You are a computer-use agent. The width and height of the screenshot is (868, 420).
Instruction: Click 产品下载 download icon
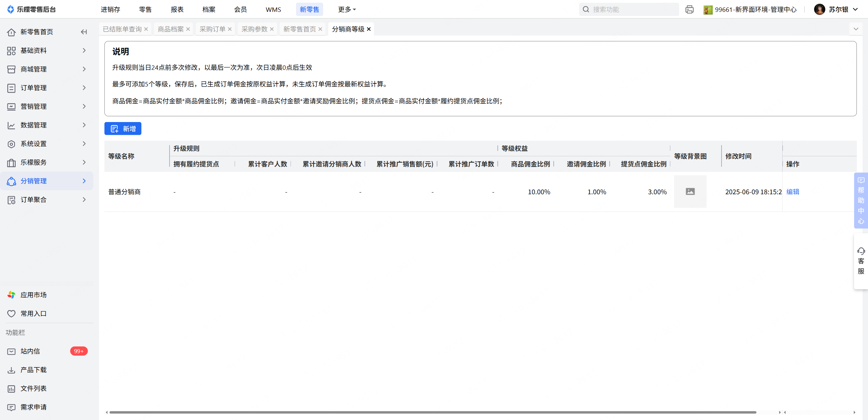(x=11, y=370)
